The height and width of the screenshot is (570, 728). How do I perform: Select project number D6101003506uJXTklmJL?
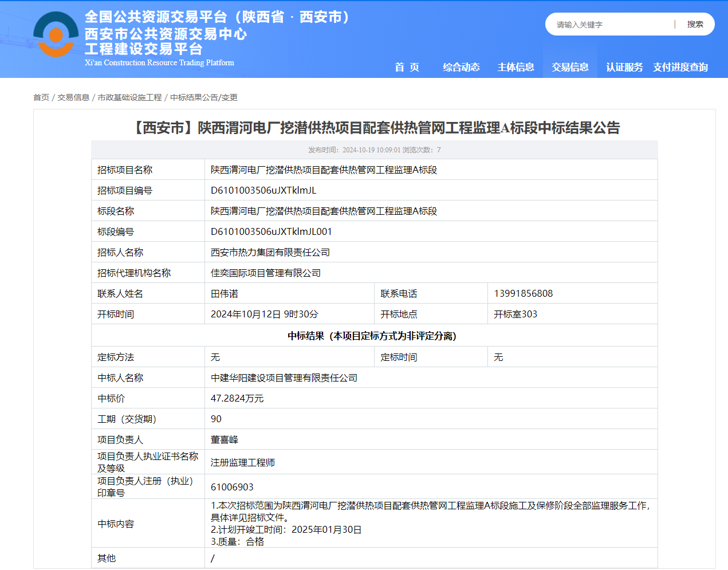263,191
